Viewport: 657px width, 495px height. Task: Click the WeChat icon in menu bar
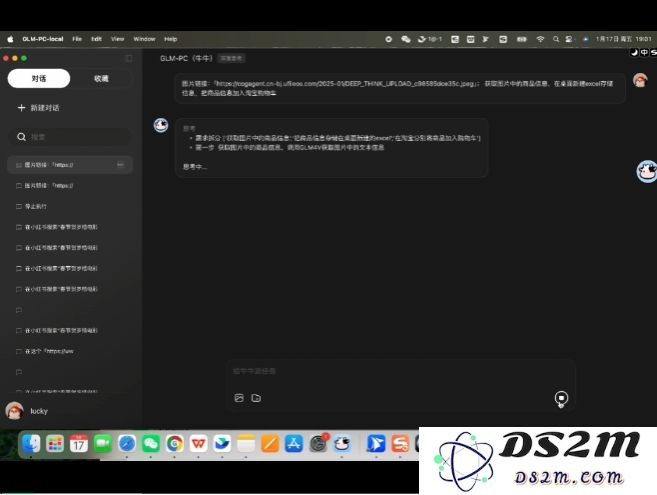tap(405, 39)
